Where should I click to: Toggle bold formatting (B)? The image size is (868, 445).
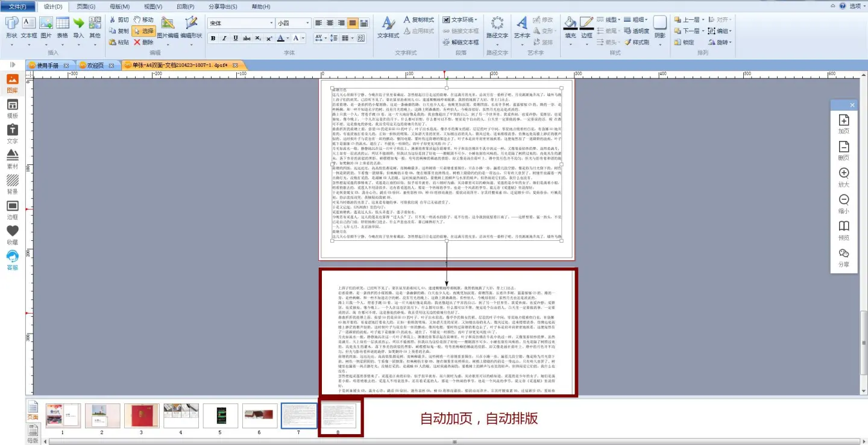coord(213,39)
